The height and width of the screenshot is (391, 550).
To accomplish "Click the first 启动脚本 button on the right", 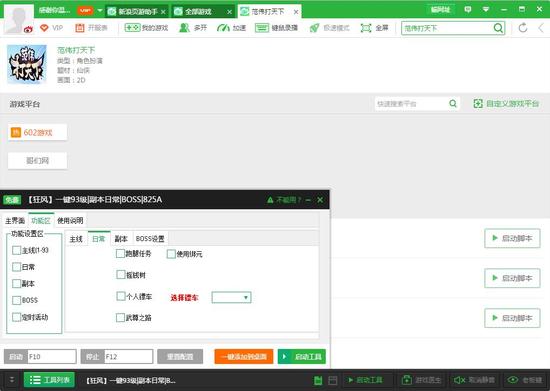I will click(x=512, y=238).
